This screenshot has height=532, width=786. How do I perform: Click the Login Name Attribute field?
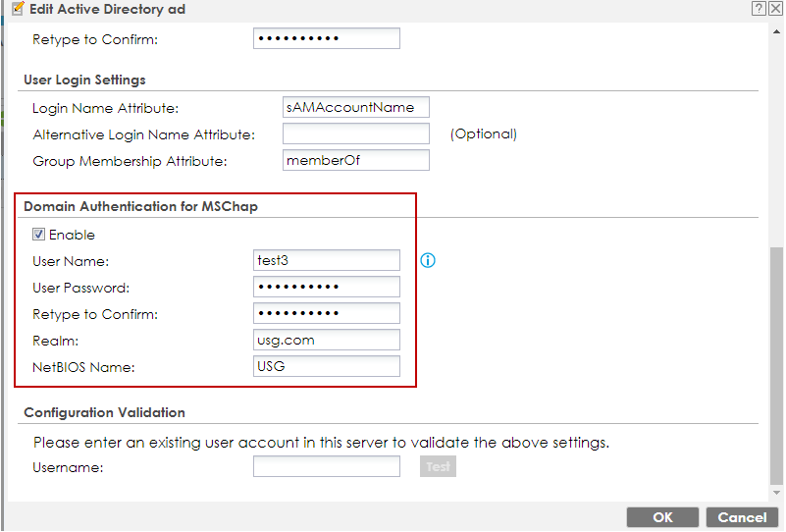pyautogui.click(x=355, y=107)
